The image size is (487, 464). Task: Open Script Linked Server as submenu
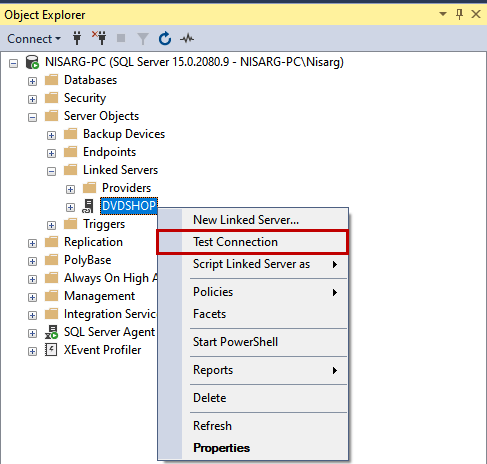[x=252, y=264]
